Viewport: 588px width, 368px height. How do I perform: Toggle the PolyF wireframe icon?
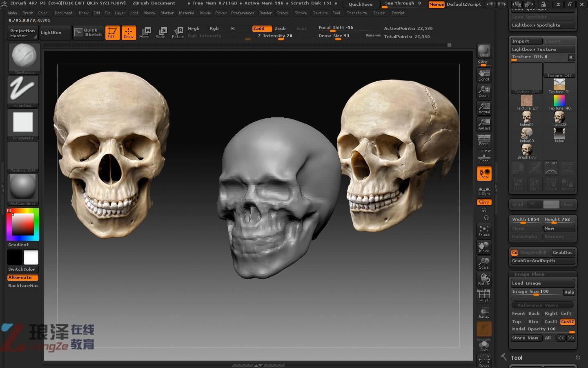click(x=484, y=296)
